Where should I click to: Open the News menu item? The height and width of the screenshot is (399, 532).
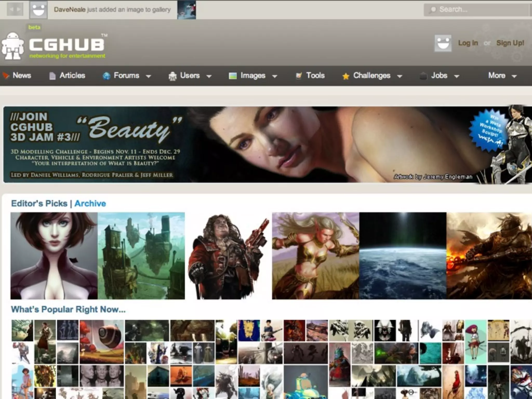[x=22, y=76]
